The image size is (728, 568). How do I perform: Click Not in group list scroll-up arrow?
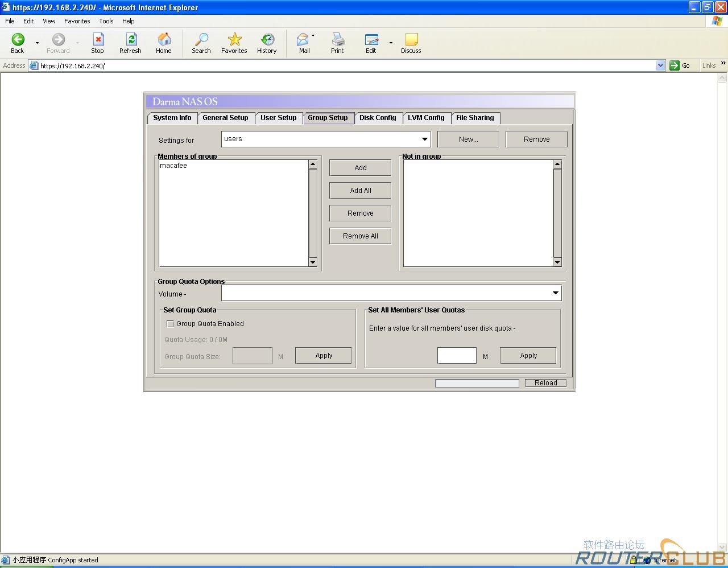[557, 164]
